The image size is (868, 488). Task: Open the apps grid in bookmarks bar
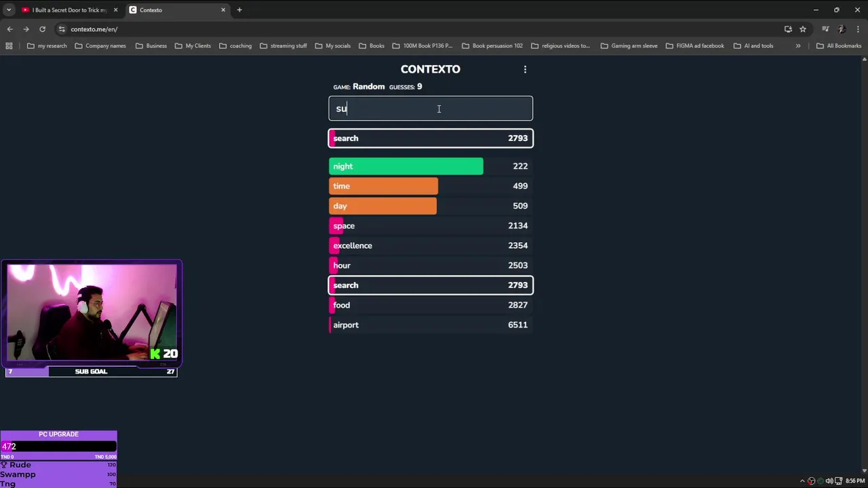pyautogui.click(x=9, y=46)
